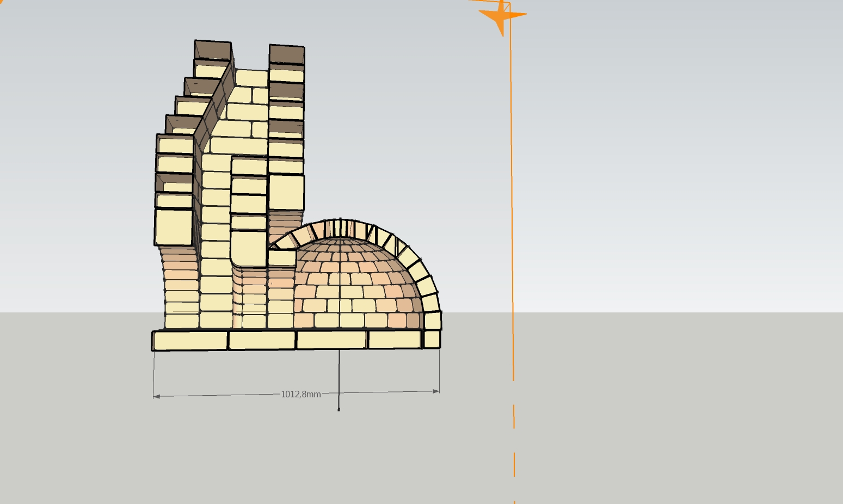The height and width of the screenshot is (504, 843).
Task: Click the left arrowhead of the dimension line
Action: 157,397
